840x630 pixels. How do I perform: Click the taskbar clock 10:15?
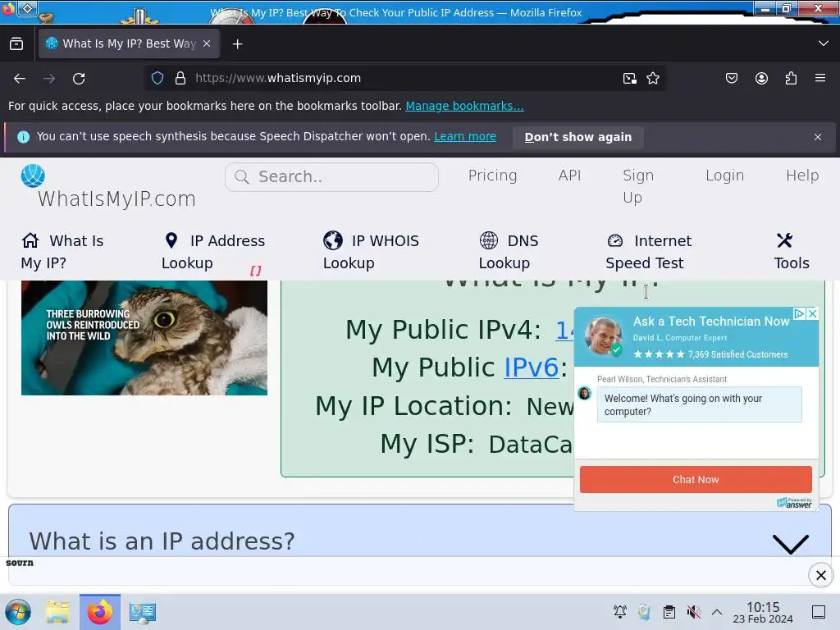pos(763,612)
